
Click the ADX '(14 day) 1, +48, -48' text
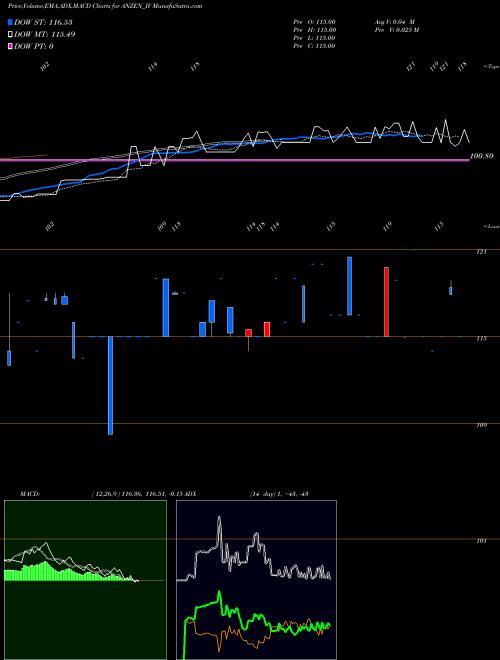tap(279, 494)
